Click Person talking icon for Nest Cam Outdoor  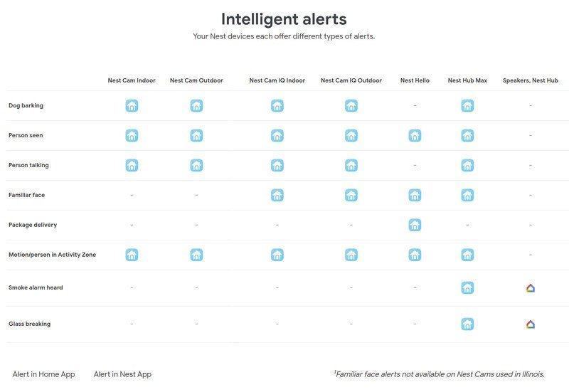click(197, 166)
